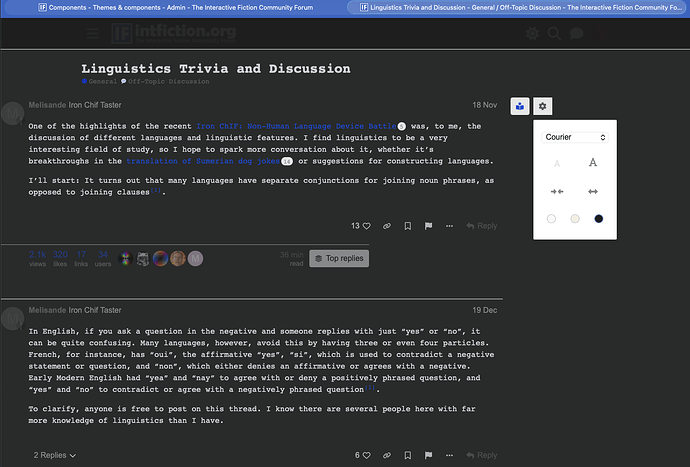This screenshot has height=467, width=690.
Task: Expand the 2 Replies section
Action: point(55,455)
